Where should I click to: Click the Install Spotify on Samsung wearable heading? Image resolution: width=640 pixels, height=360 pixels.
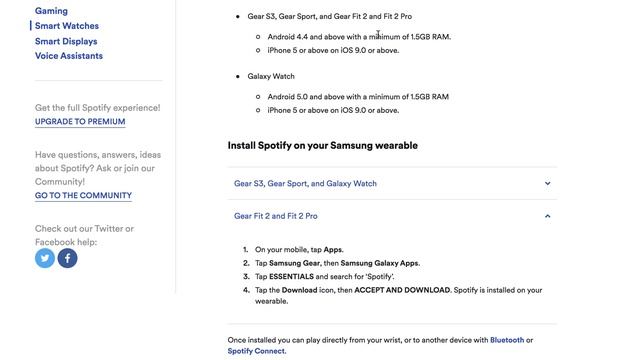click(x=322, y=146)
